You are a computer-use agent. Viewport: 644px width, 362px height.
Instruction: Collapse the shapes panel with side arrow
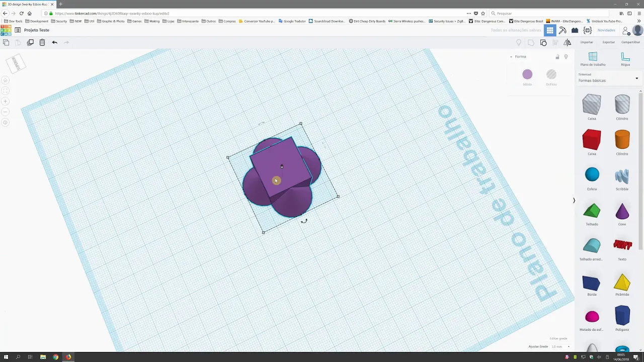pyautogui.click(x=574, y=201)
